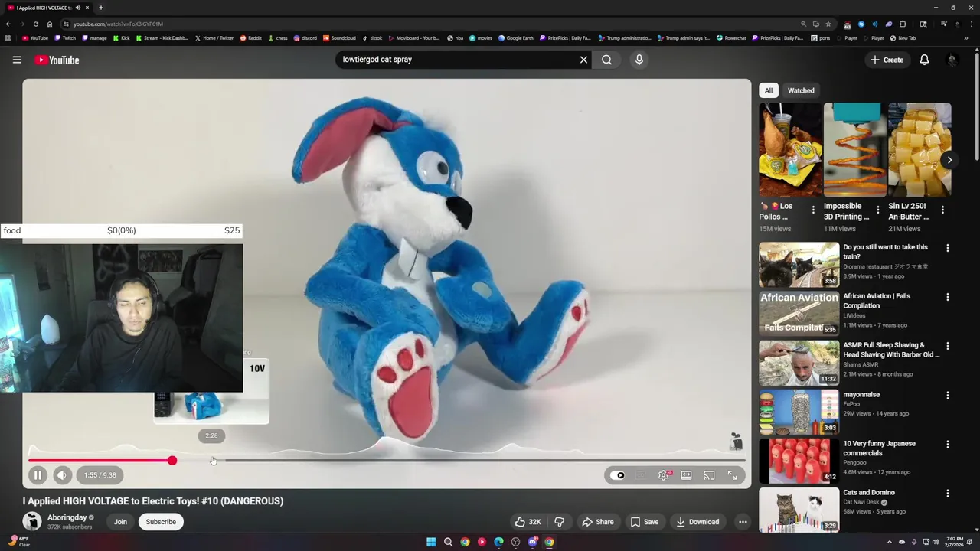980x551 pixels.
Task: Open options for Sin Lv 250 short
Action: coord(942,210)
